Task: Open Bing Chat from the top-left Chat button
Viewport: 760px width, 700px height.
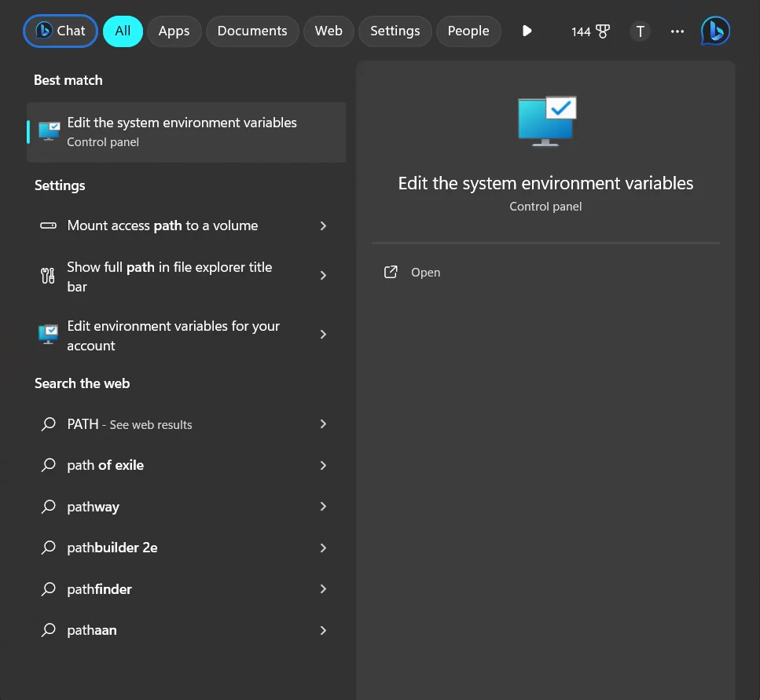Action: point(61,31)
